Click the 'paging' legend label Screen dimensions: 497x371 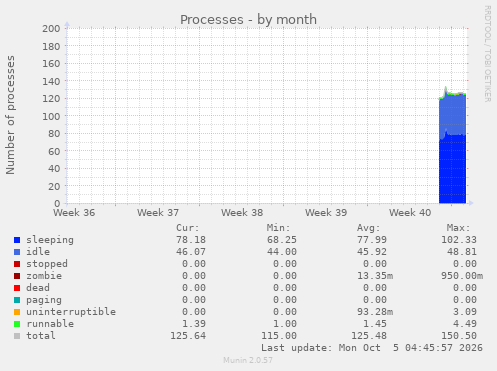pyautogui.click(x=44, y=300)
